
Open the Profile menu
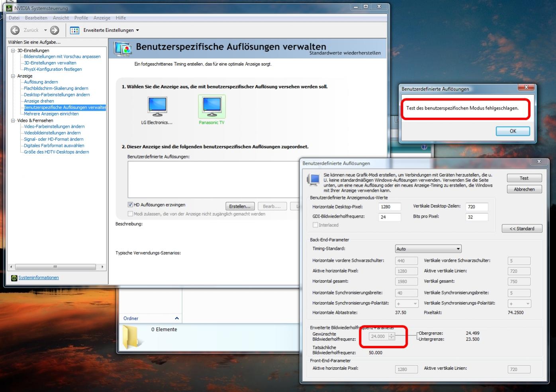[x=81, y=18]
